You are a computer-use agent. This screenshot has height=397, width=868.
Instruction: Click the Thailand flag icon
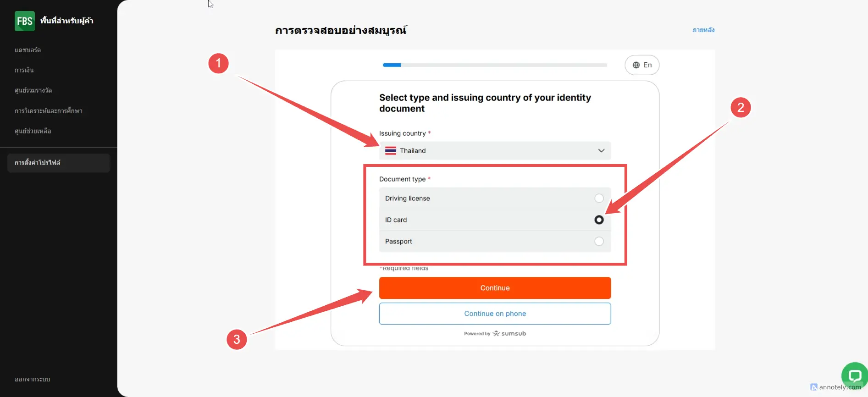391,151
